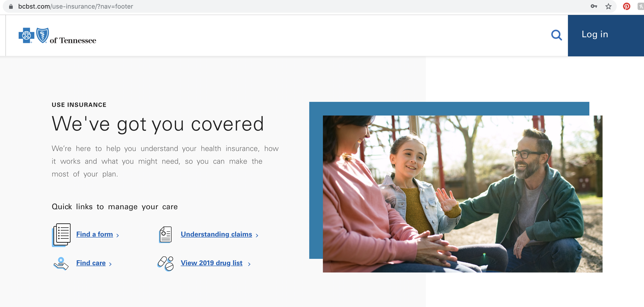This screenshot has height=307, width=644.
Task: Click the USE INSURANCE label
Action: pyautogui.click(x=79, y=105)
